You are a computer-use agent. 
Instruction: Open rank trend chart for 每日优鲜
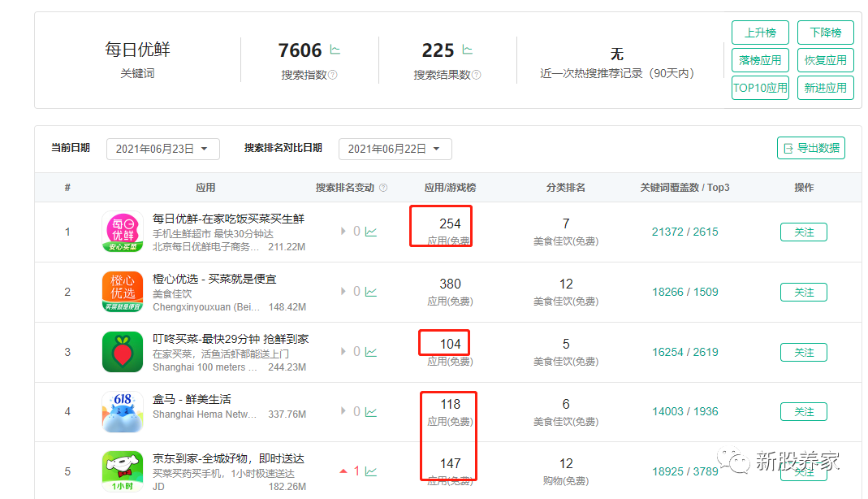click(x=371, y=232)
